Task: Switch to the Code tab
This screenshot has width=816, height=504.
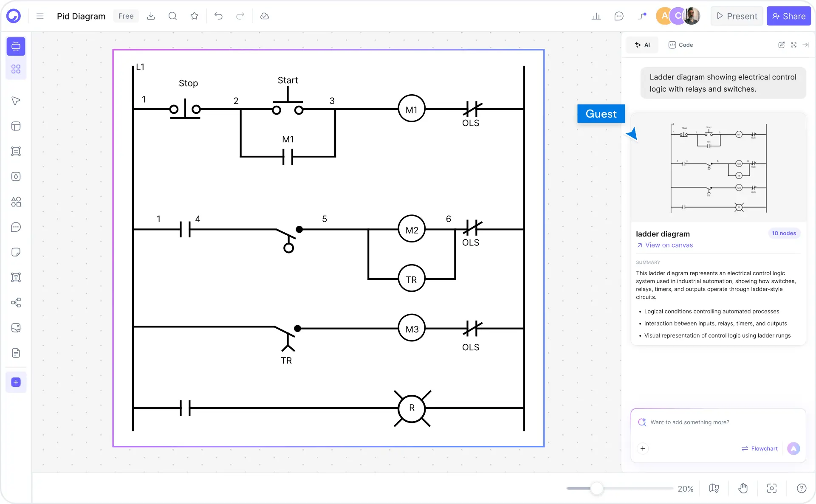Action: coord(680,45)
